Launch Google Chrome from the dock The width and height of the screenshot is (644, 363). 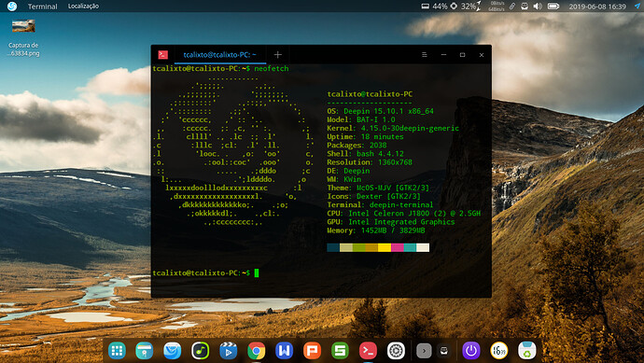[257, 351]
